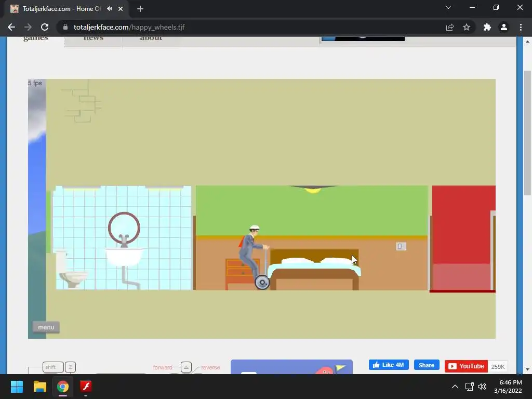Open the tab search chevron

(448, 7)
